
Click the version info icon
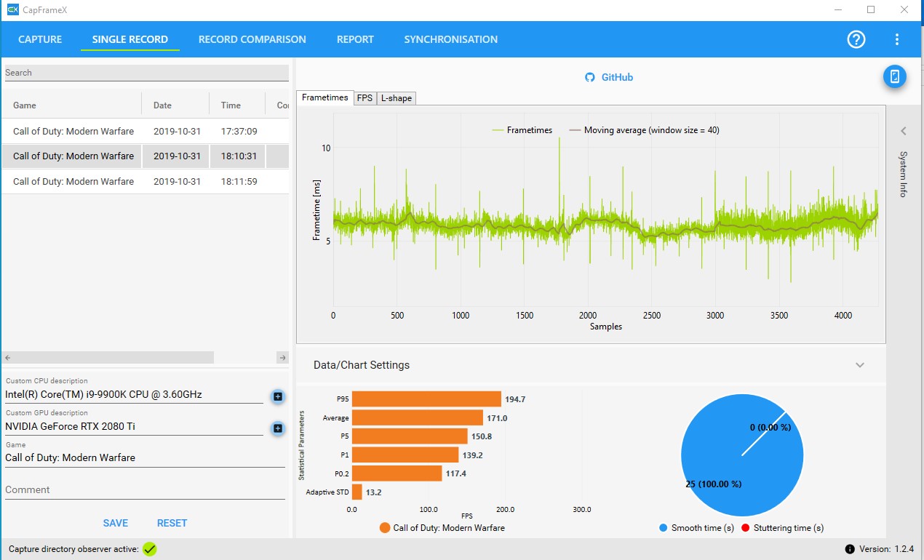[850, 549]
